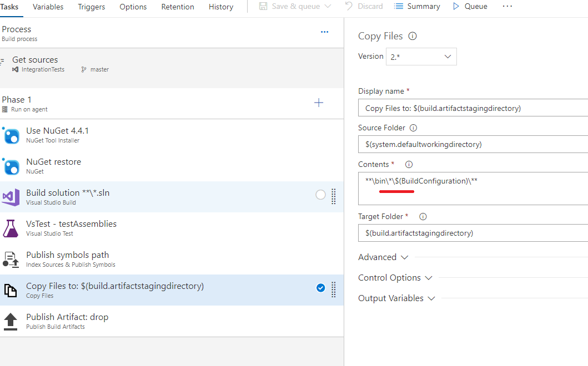Click the NuGet restore task icon
The width and height of the screenshot is (588, 366).
(x=12, y=166)
